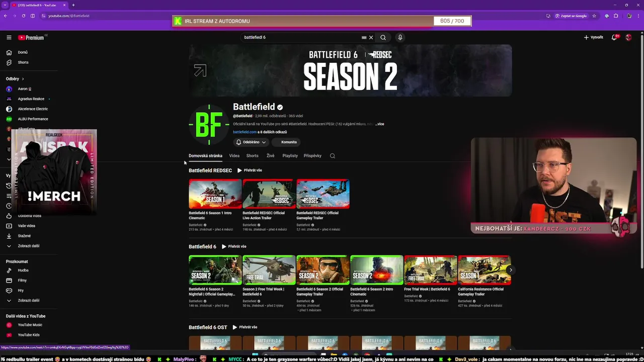Open browser extensions puzzle icon

pos(616,16)
